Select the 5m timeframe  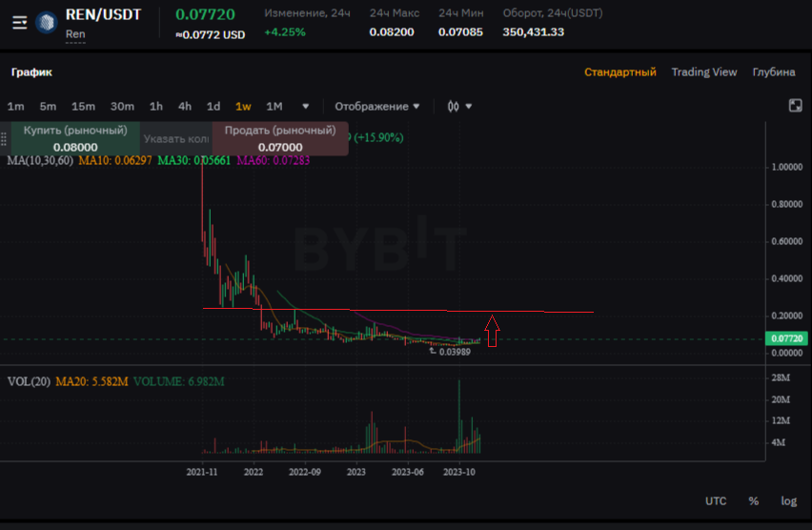point(48,106)
